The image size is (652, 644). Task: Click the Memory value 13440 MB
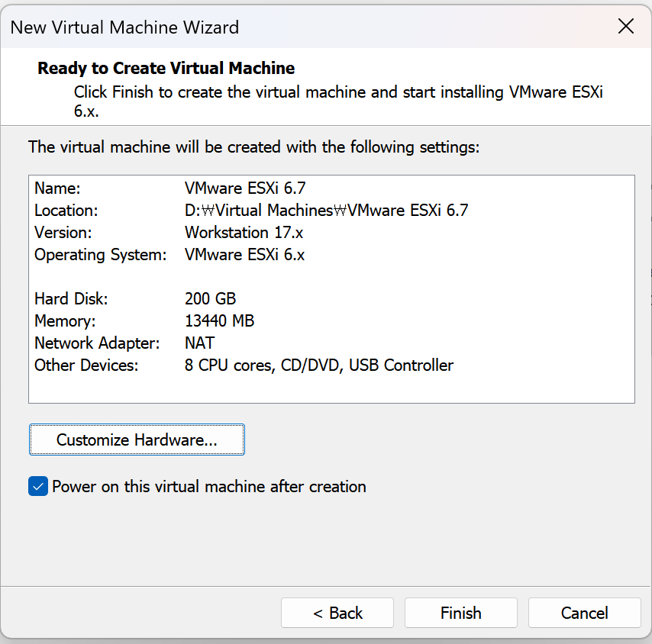pos(219,320)
